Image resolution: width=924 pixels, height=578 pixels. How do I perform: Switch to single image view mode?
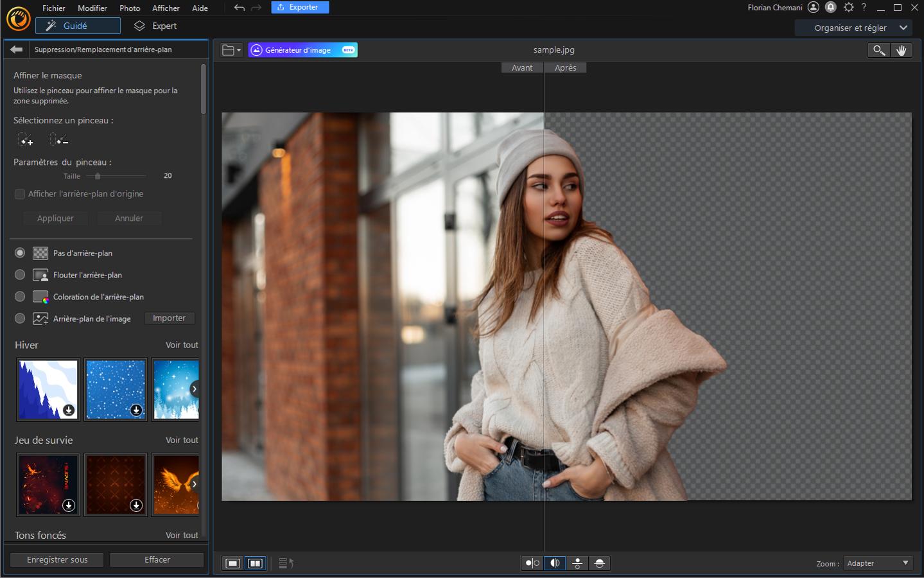click(232, 563)
